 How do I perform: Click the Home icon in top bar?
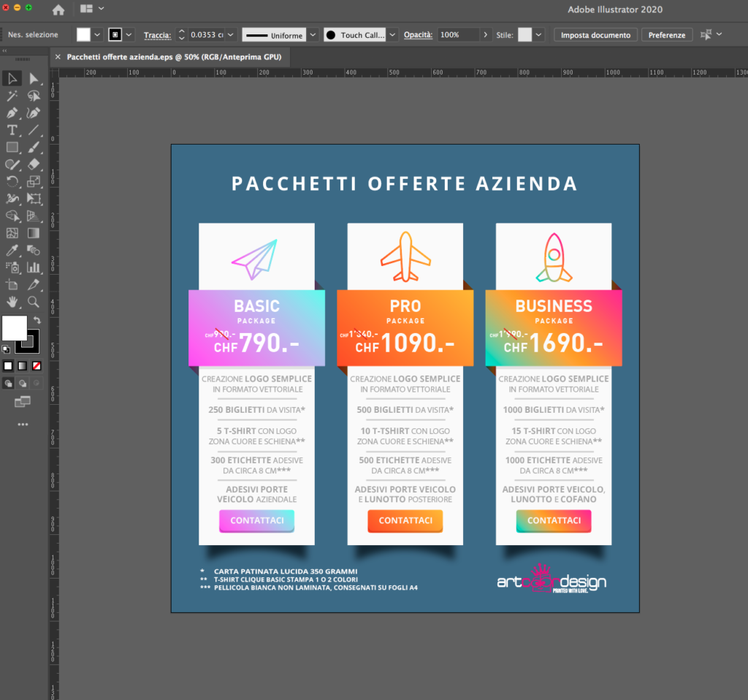pyautogui.click(x=58, y=9)
